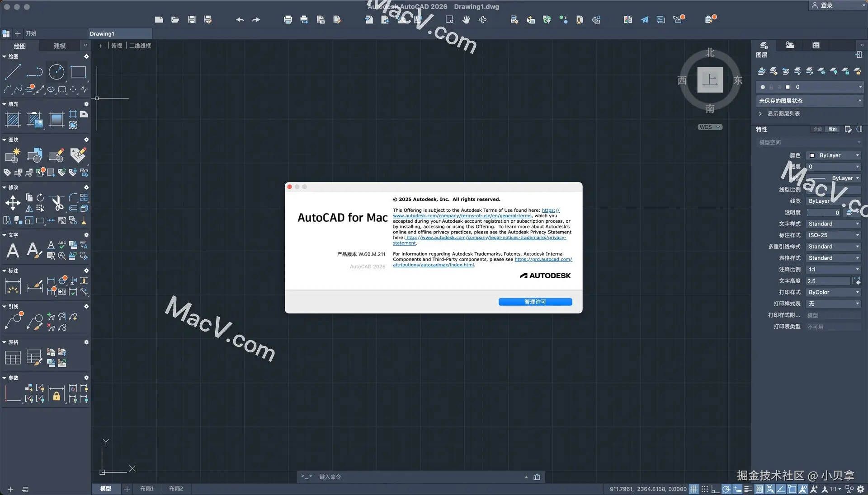Open the 颜色 ByLayer color swatch dropdown
The width and height of the screenshot is (868, 495).
tap(833, 155)
